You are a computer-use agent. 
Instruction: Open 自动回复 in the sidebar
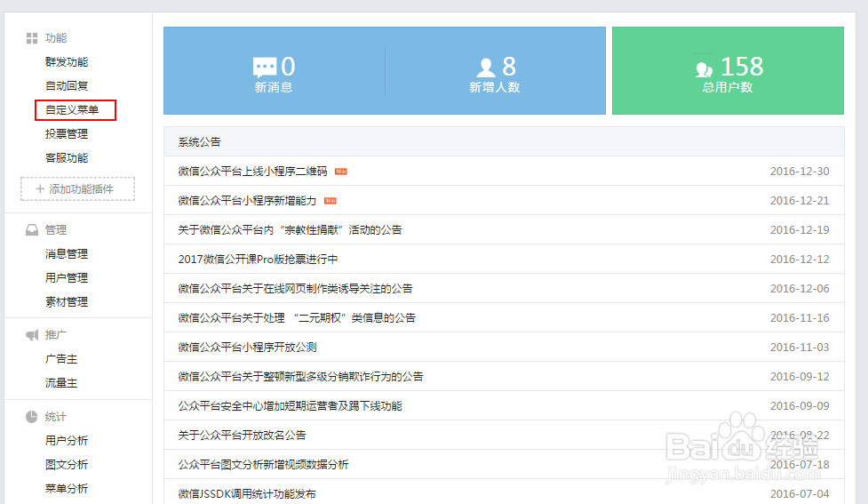[x=67, y=86]
